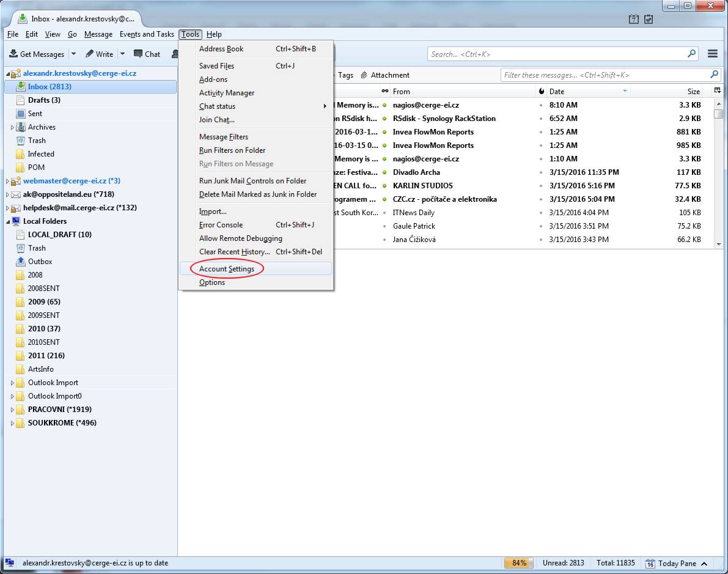Open the Calendar tab icon in title strip
Viewport: 728px width, 574px height.
pos(634,20)
